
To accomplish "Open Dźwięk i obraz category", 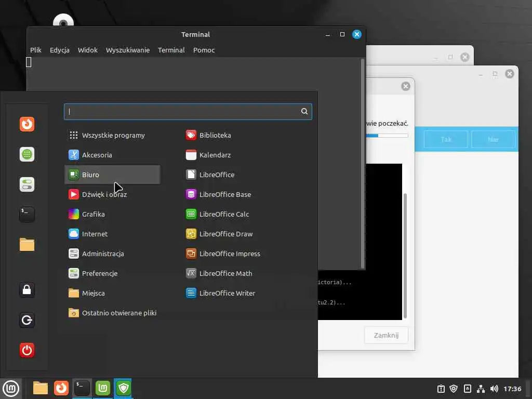I will tap(112, 194).
